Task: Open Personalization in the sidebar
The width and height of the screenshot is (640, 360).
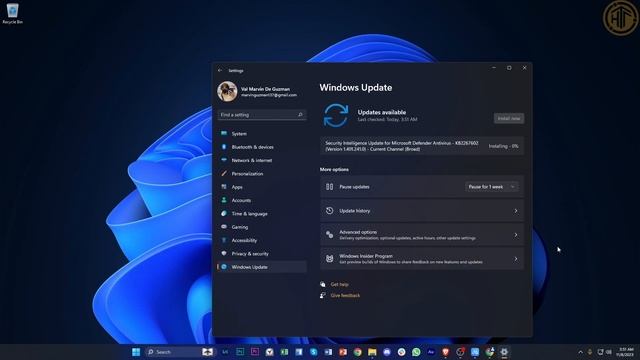Action: (x=262, y=173)
